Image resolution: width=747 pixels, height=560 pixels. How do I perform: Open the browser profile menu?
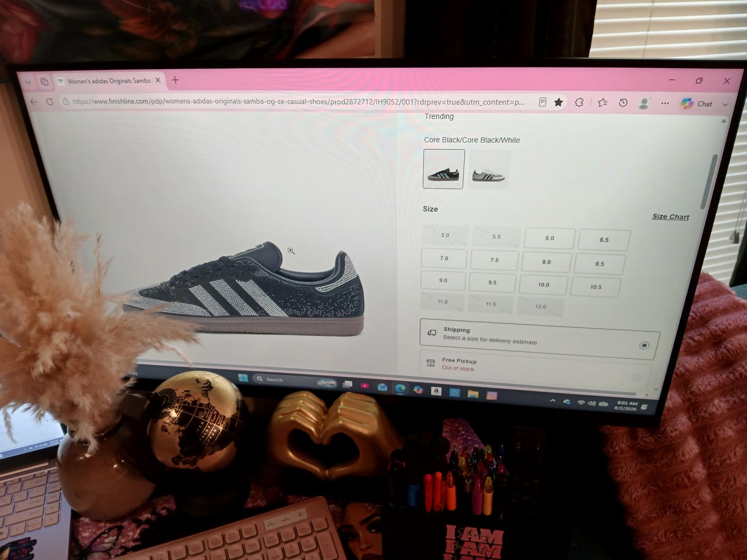coord(644,103)
